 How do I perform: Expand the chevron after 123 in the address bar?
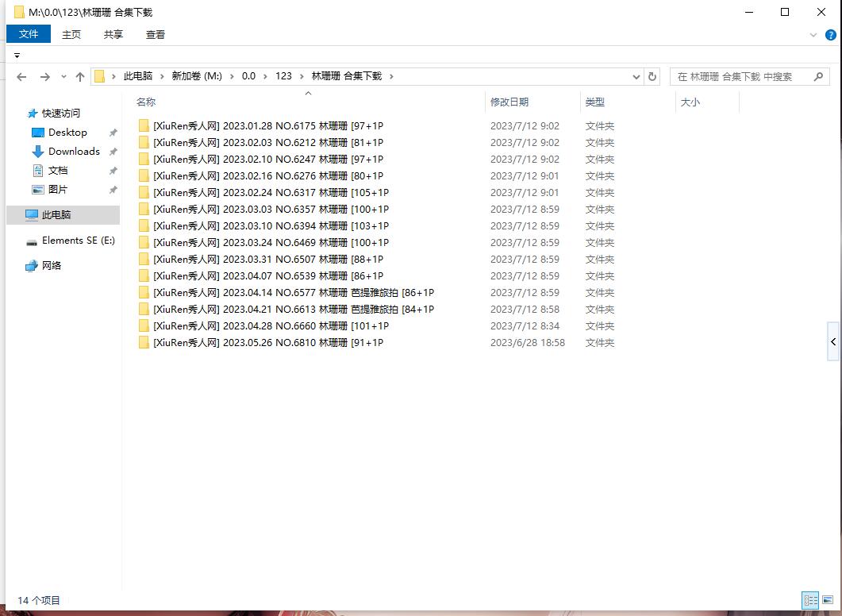[302, 77]
